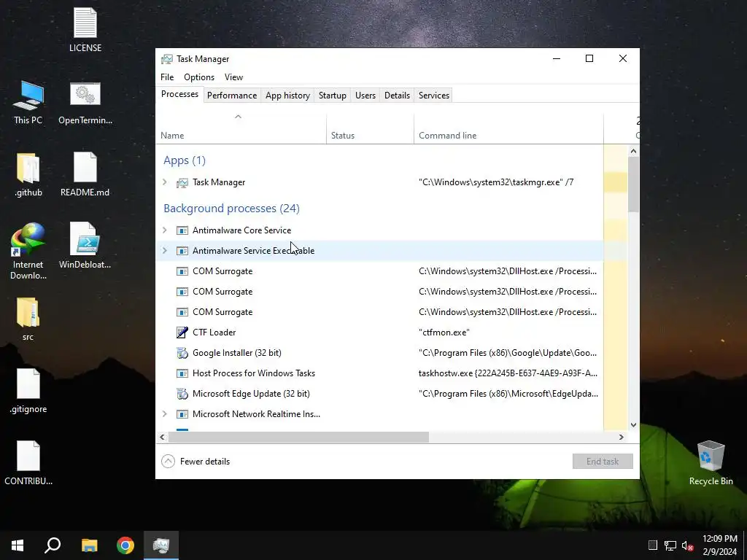Select the WinDebloat PowerShell script icon

[x=85, y=246]
